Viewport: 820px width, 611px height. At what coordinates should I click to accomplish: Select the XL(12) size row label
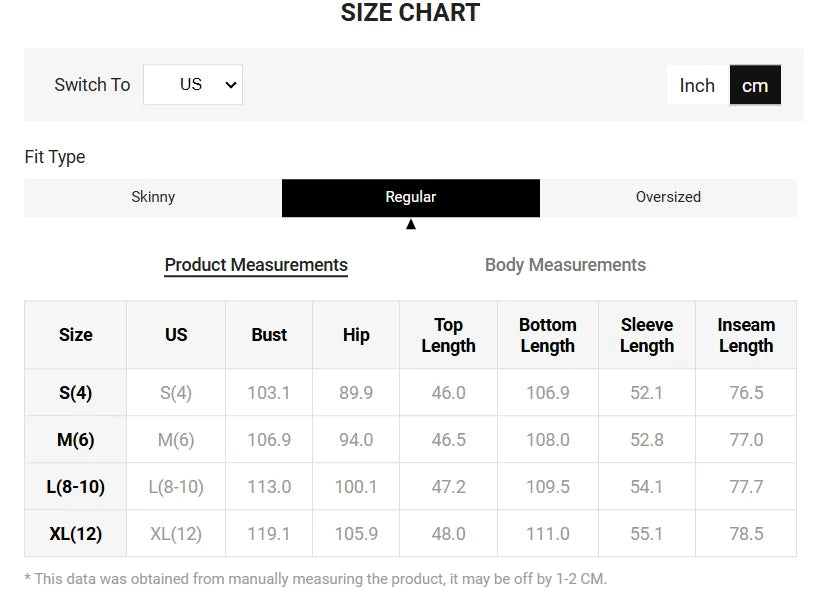(x=76, y=534)
